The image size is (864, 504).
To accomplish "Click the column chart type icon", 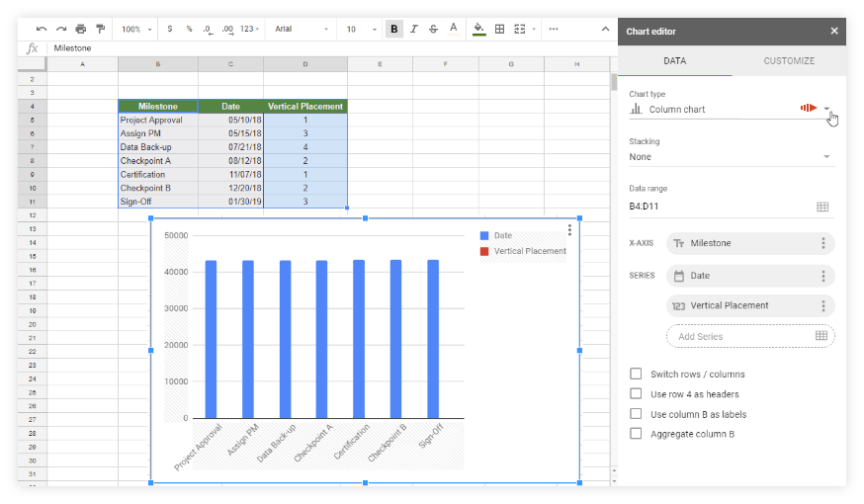I will 636,109.
